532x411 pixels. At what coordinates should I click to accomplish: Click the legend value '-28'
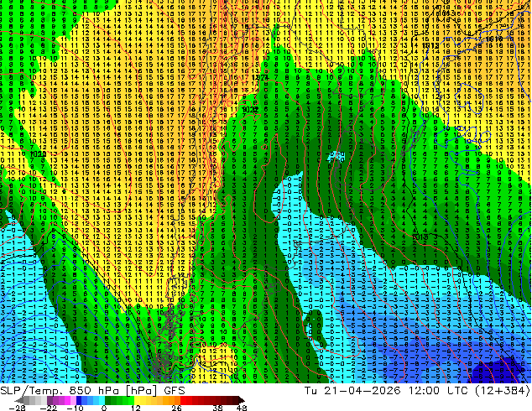tap(17, 408)
